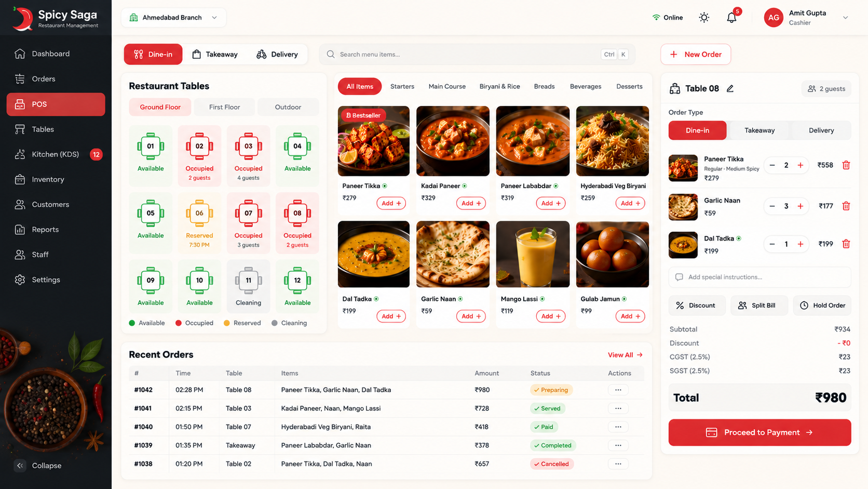The image size is (868, 489).
Task: Filter menu by Breads
Action: [x=544, y=86]
